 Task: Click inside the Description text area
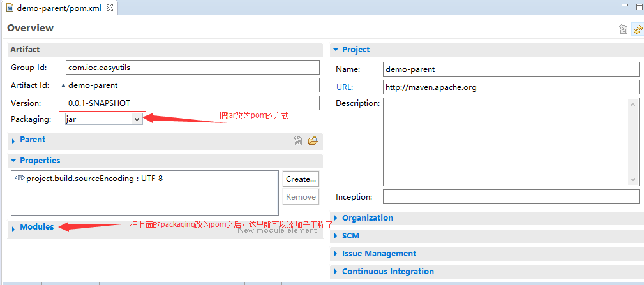506,142
